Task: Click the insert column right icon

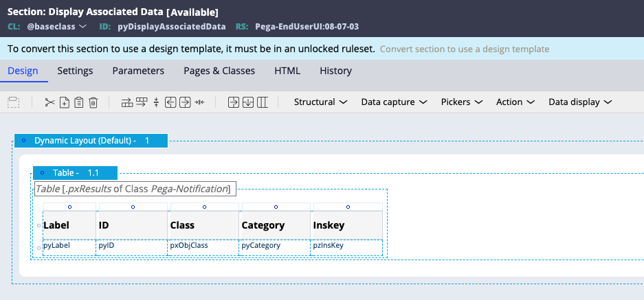Action: click(x=185, y=102)
